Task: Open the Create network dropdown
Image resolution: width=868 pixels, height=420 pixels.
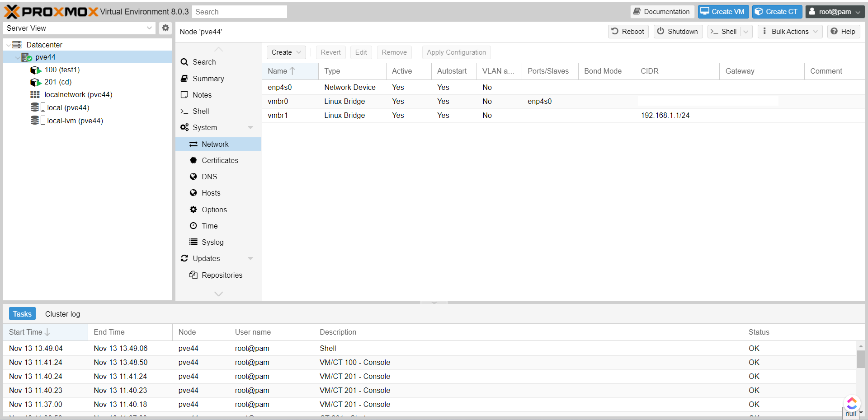Action: 285,52
